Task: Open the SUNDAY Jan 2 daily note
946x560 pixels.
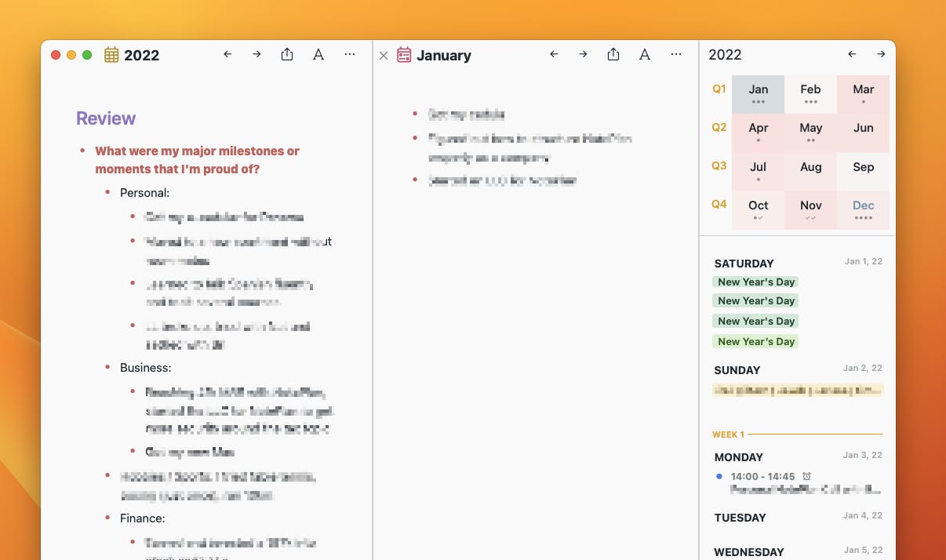Action: [x=737, y=370]
